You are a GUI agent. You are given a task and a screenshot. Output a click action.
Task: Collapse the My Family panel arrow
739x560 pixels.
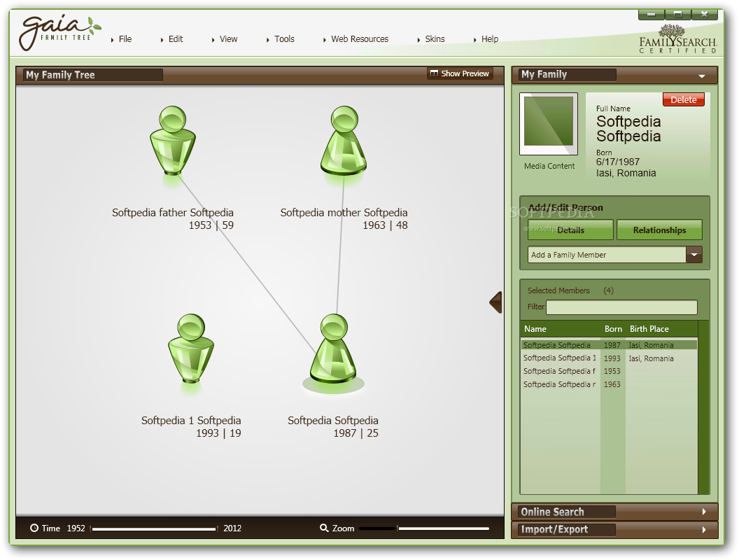(x=702, y=76)
